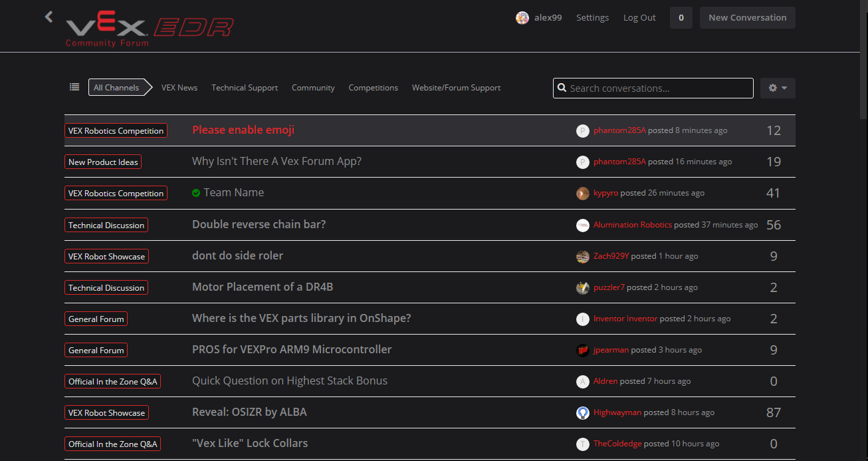The height and width of the screenshot is (461, 868).
Task: Click Technical Discussion tag on chain bar row
Action: [106, 226]
